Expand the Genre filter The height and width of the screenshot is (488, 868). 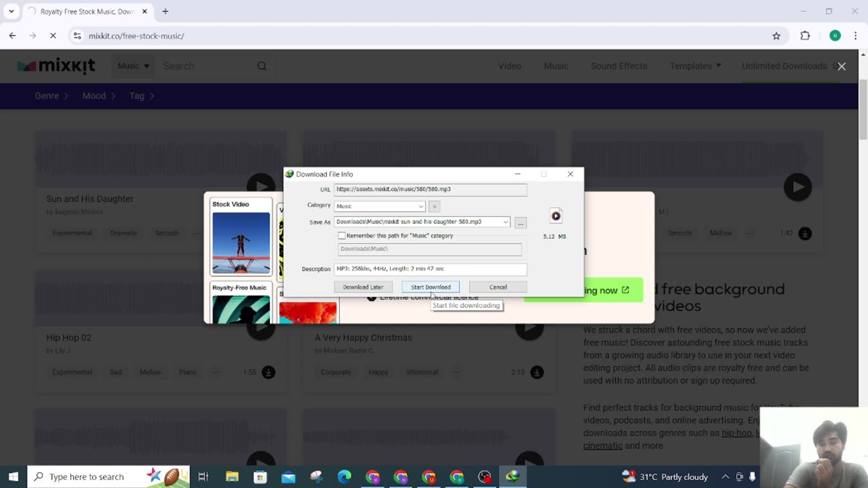52,96
